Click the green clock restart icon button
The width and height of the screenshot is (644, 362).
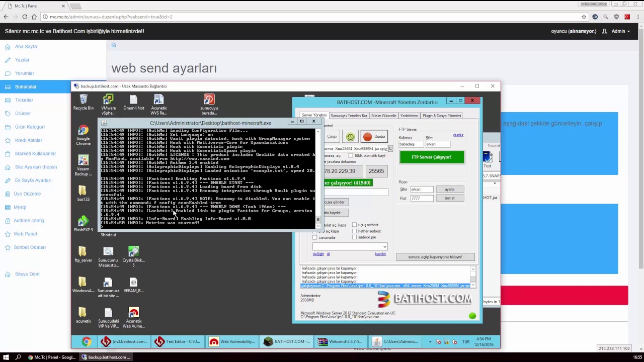(350, 137)
